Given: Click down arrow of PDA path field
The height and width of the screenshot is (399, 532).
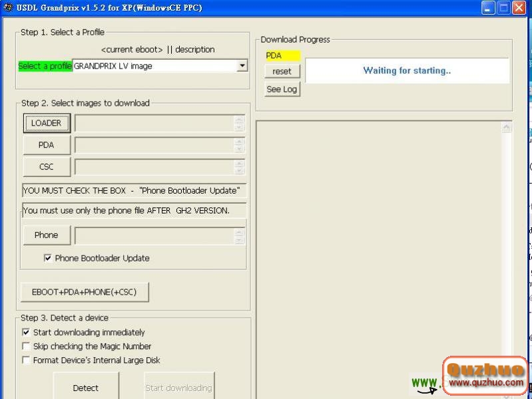Looking at the screenshot, I should 239,149.
